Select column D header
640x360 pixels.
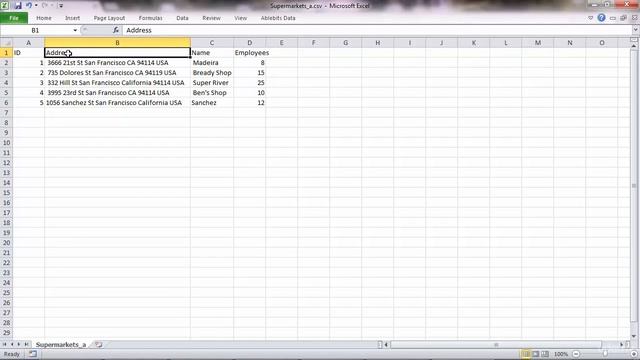pyautogui.click(x=249, y=42)
